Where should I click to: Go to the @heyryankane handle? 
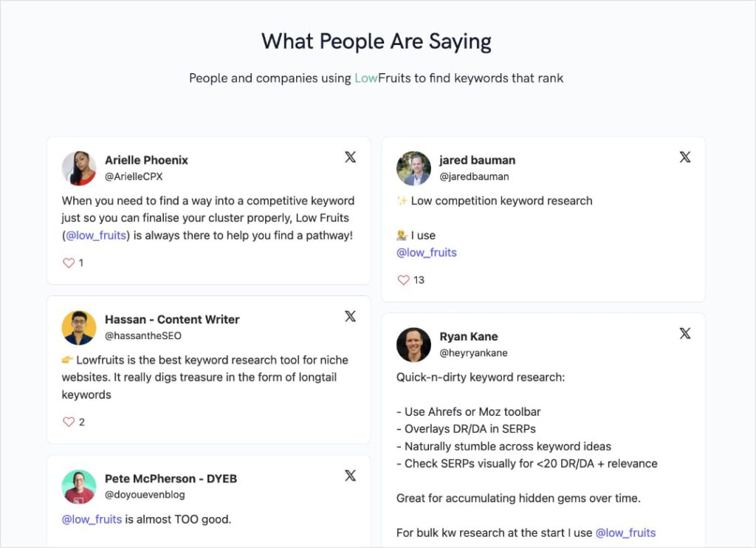pos(473,353)
